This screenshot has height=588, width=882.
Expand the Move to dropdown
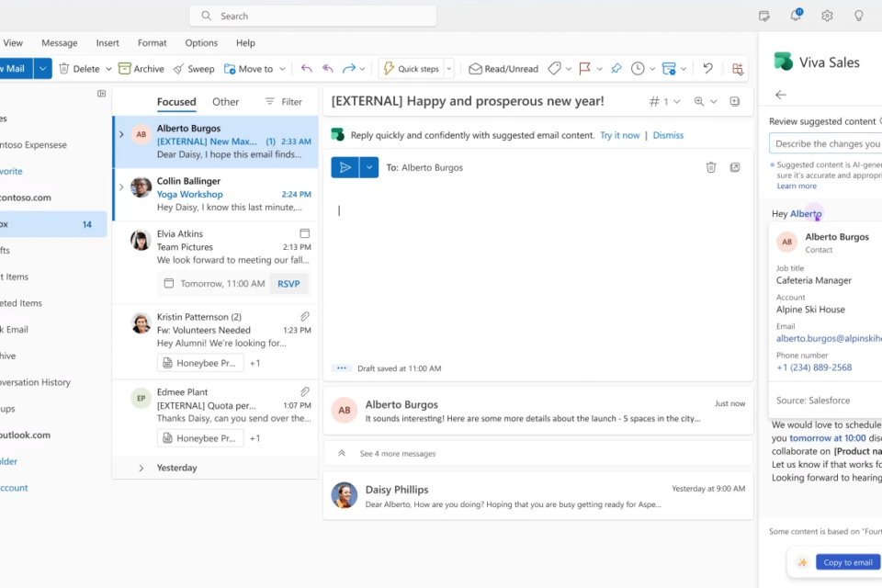[x=280, y=68]
